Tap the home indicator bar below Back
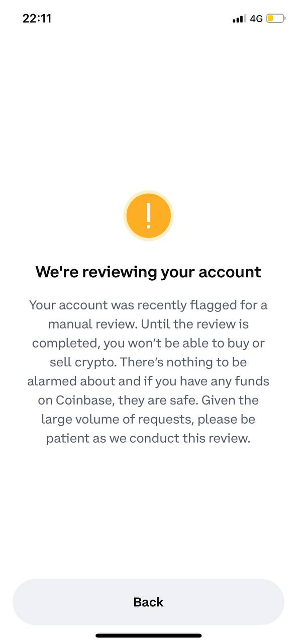297x644 pixels. 148,635
